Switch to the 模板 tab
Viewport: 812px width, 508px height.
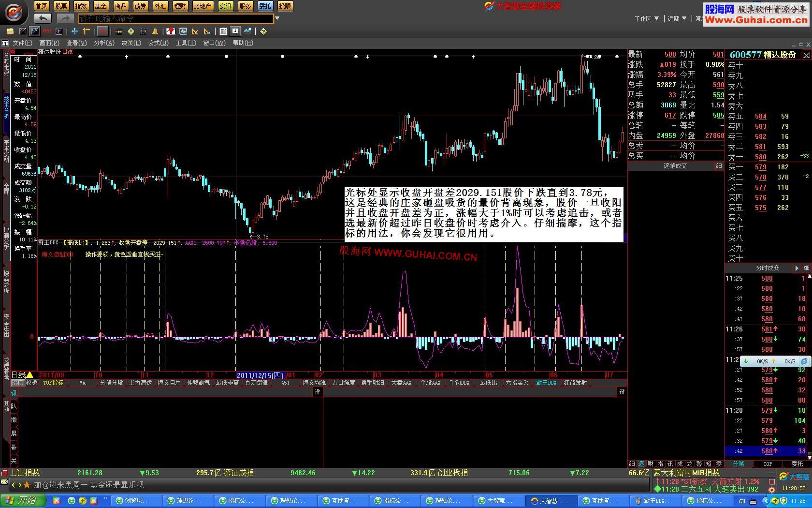32,383
